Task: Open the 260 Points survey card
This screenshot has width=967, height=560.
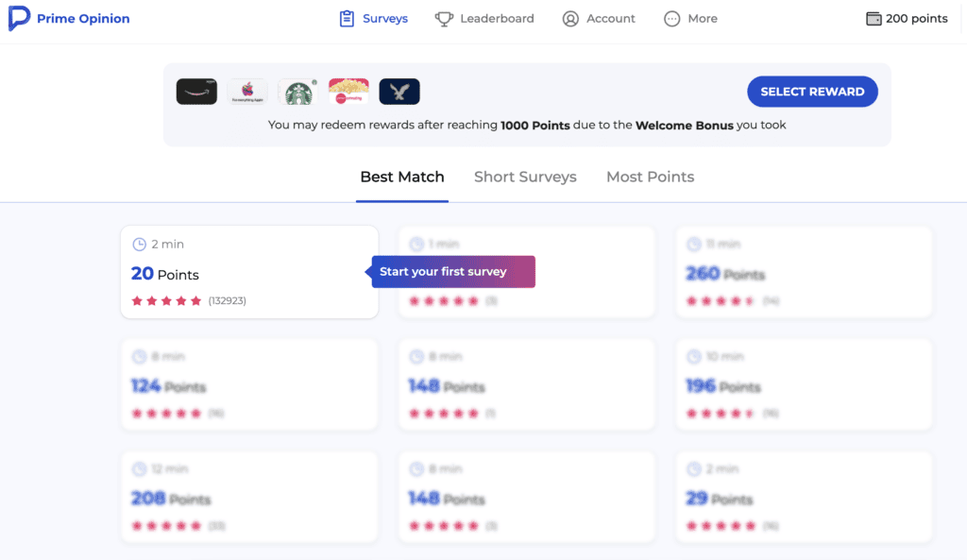Action: pyautogui.click(x=804, y=272)
